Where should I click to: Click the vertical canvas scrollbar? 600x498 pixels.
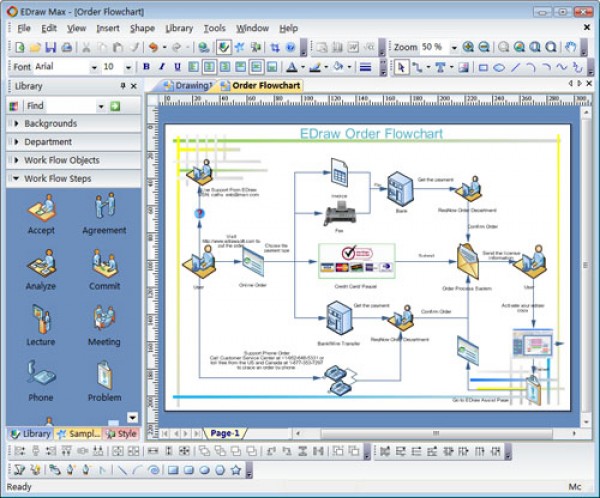(x=586, y=265)
